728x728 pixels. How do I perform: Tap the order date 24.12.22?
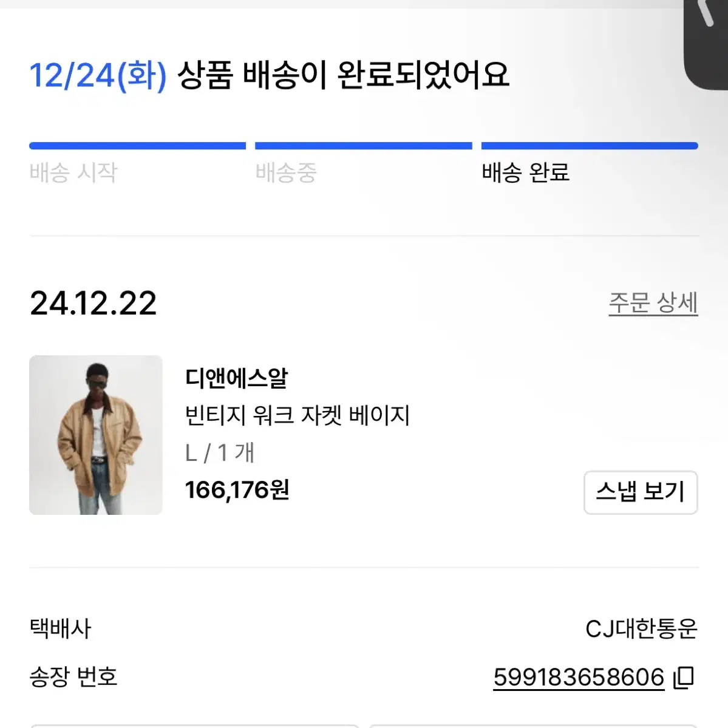[x=93, y=304]
